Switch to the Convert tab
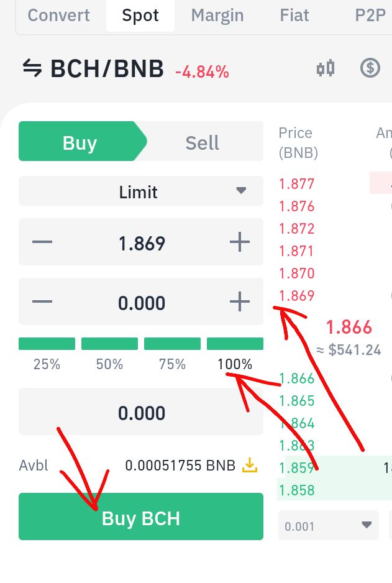Screen dimensions: 392x583 pos(59,16)
